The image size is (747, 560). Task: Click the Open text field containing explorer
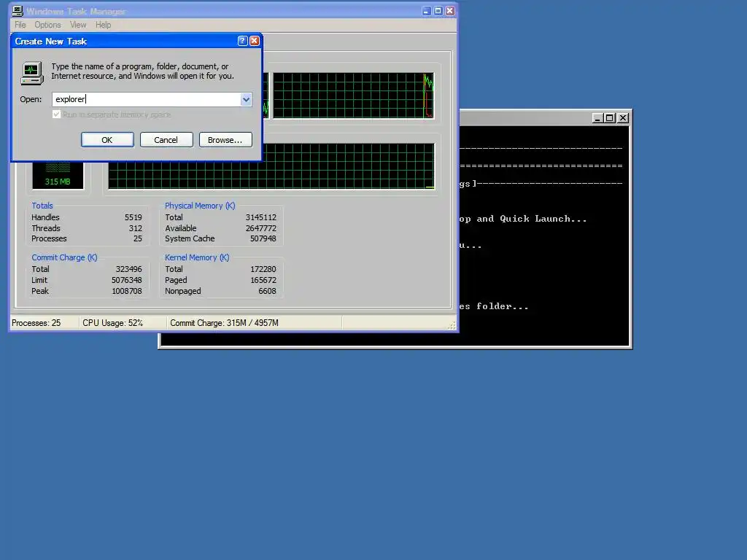(146, 99)
